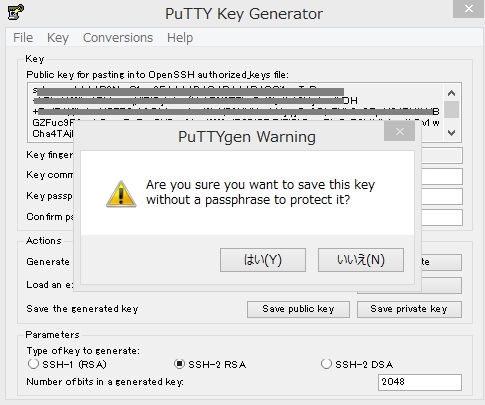Select the SSH-1 (RSA) key type
Viewport: 485px width, 405px height.
pyautogui.click(x=33, y=364)
